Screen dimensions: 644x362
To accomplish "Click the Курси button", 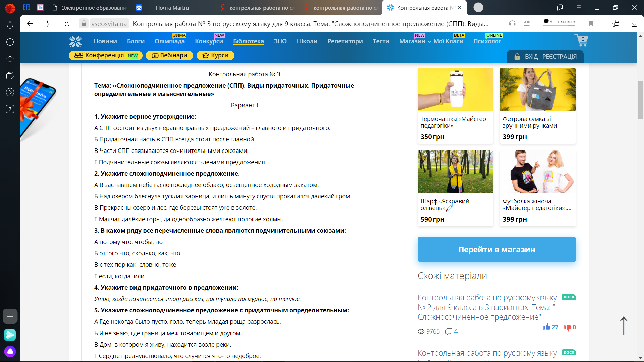I will (x=215, y=55).
